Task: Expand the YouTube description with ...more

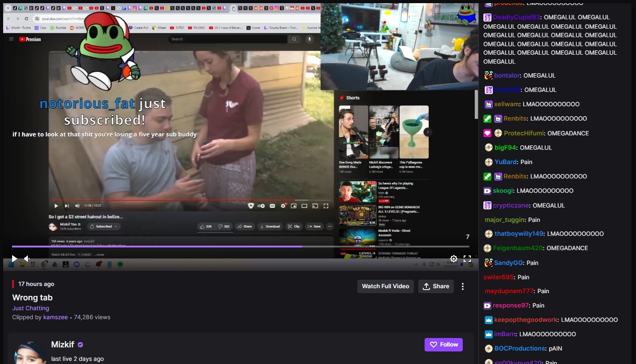Action: (100, 255)
